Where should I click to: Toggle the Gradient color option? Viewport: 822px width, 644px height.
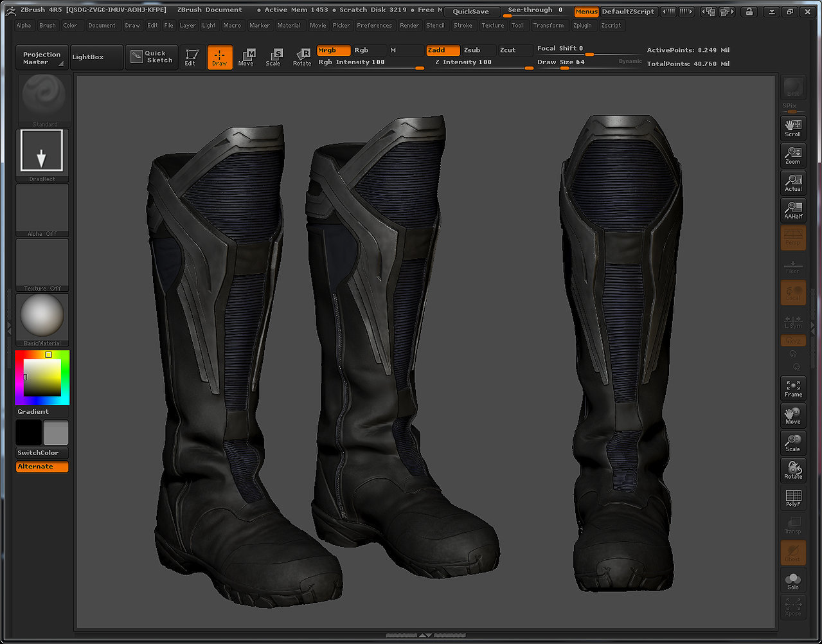42,411
